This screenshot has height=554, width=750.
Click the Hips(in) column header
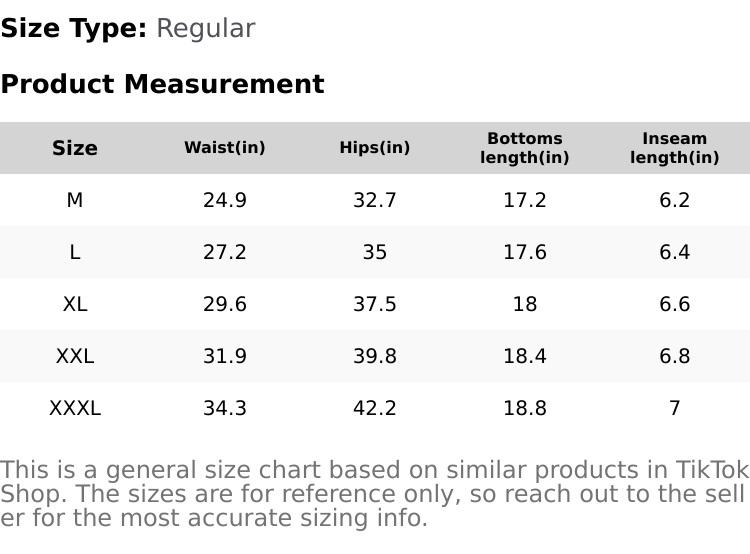375,148
